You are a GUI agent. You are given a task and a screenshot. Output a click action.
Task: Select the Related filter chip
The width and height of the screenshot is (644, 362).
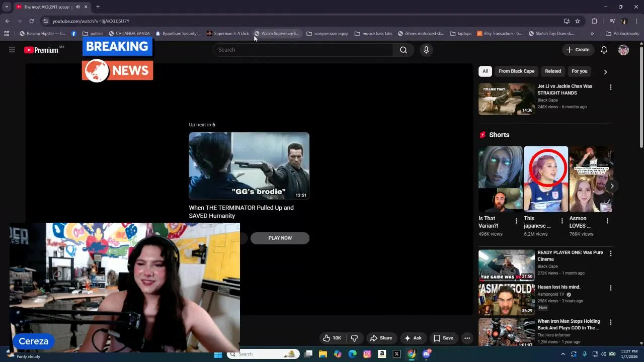click(x=553, y=71)
